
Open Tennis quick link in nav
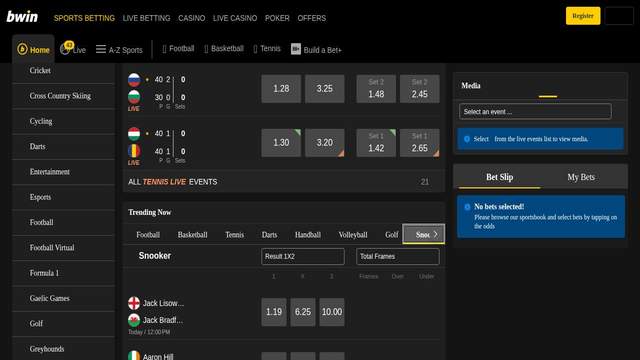(267, 49)
